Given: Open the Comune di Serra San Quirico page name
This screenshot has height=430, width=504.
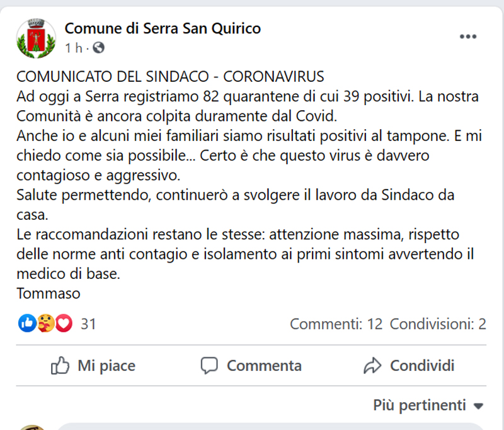Looking at the screenshot, I should (163, 28).
